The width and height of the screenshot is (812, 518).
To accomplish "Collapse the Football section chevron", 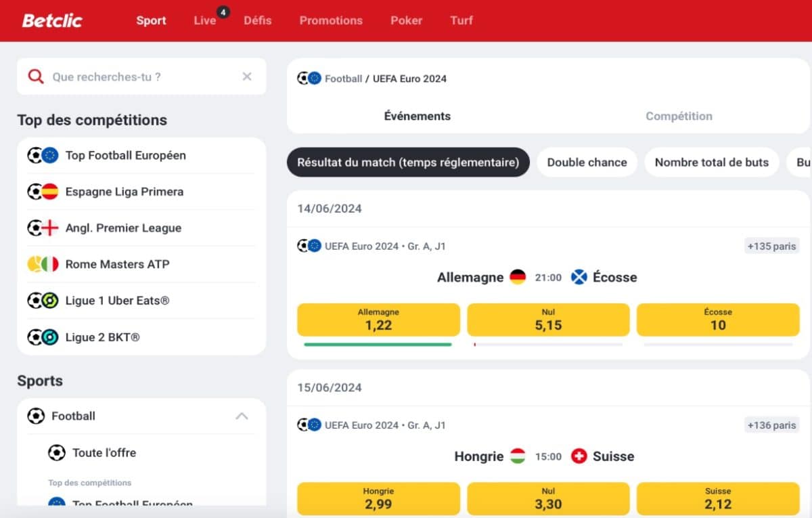I will [x=242, y=416].
